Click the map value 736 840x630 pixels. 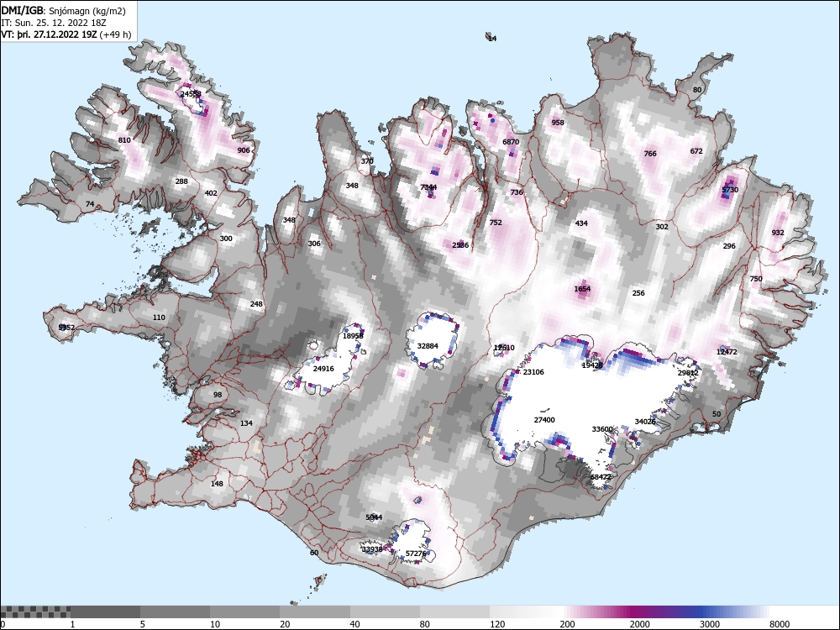pos(517,192)
